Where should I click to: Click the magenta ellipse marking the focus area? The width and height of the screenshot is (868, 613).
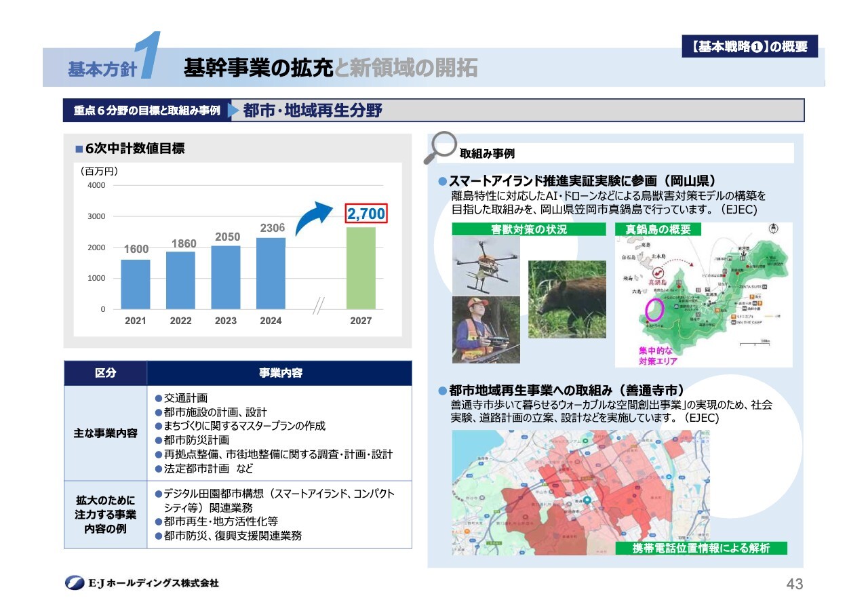coord(654,309)
